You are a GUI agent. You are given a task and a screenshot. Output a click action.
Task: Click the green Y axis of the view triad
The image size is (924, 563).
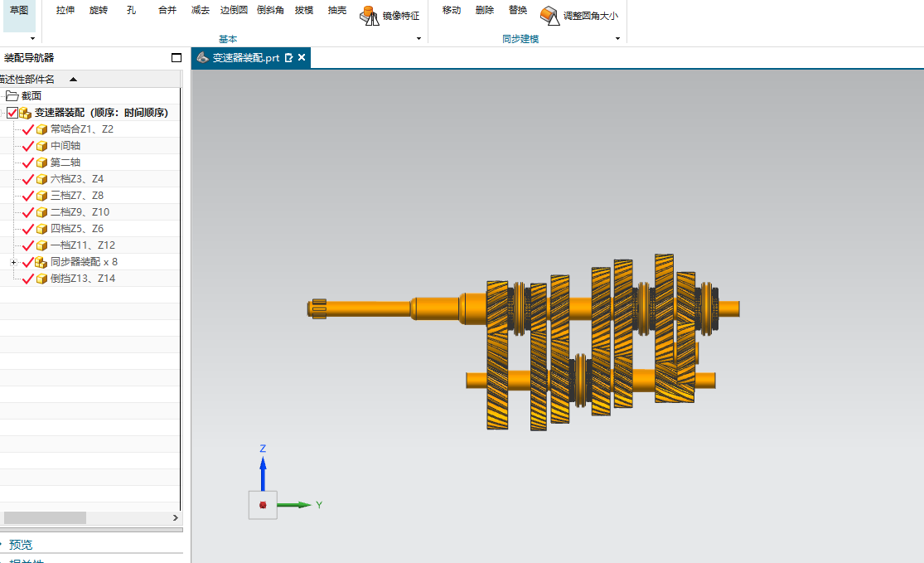(293, 505)
